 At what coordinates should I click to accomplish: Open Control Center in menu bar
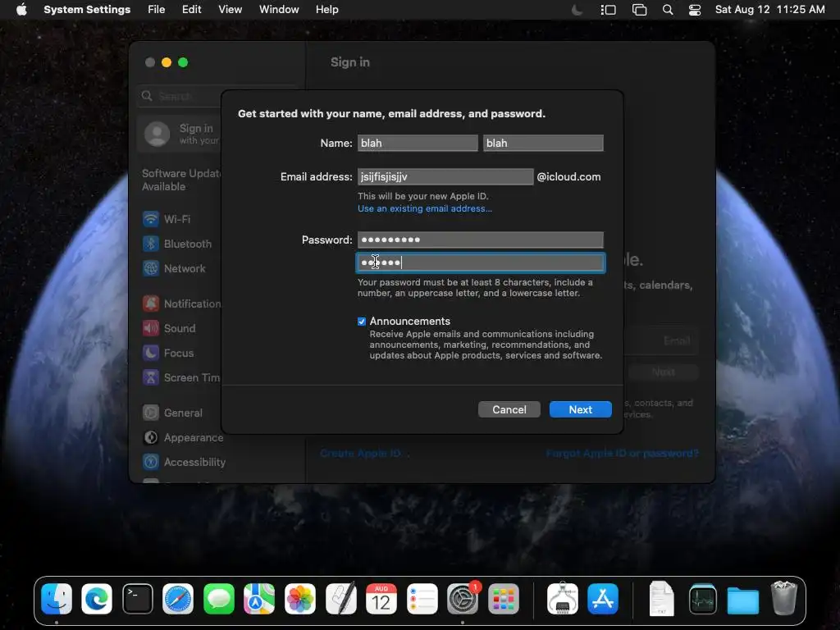click(x=694, y=10)
